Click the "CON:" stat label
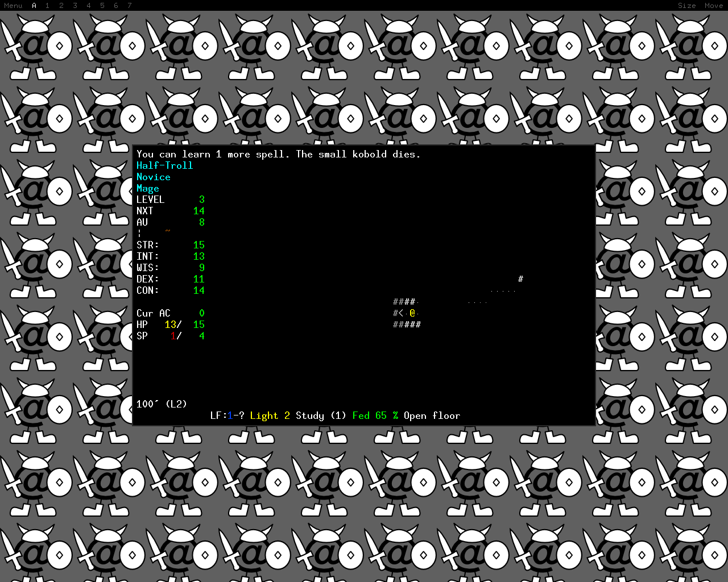Viewport: 728px width, 582px height. [148, 290]
